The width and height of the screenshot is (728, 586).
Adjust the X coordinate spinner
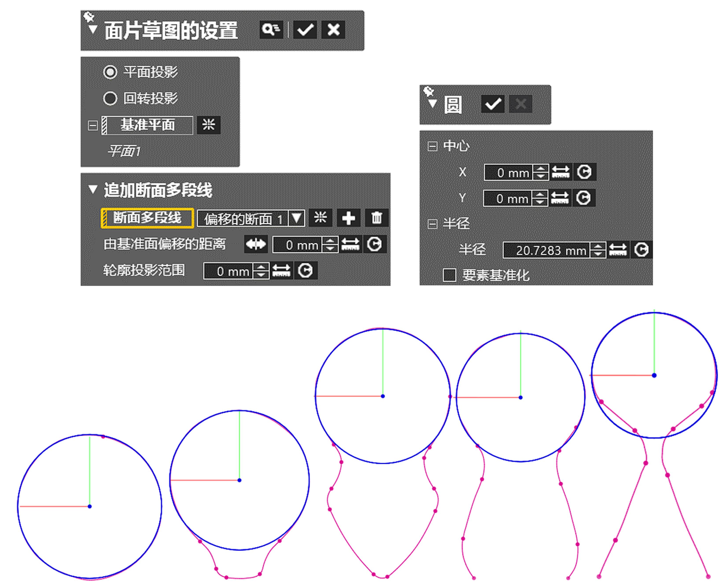coord(541,173)
